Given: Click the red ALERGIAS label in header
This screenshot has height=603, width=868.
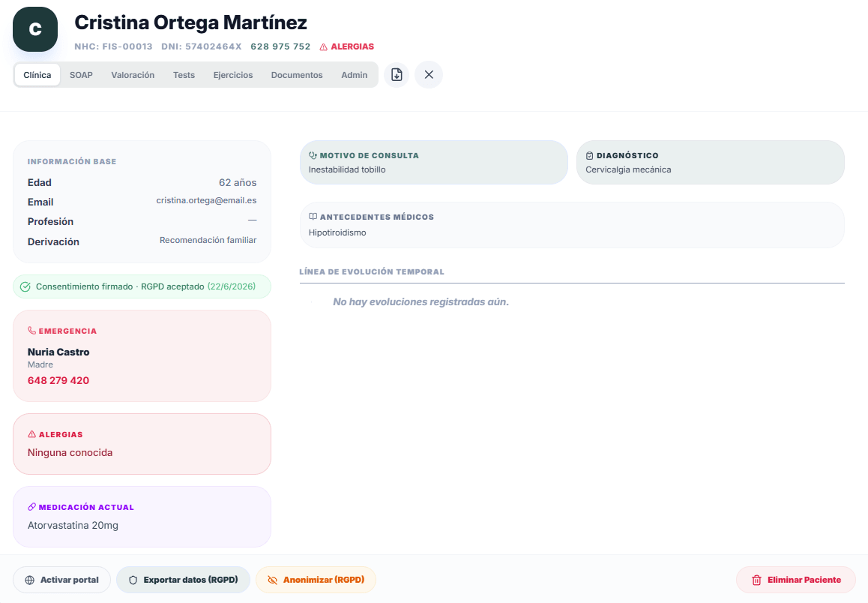Looking at the screenshot, I should (x=352, y=47).
